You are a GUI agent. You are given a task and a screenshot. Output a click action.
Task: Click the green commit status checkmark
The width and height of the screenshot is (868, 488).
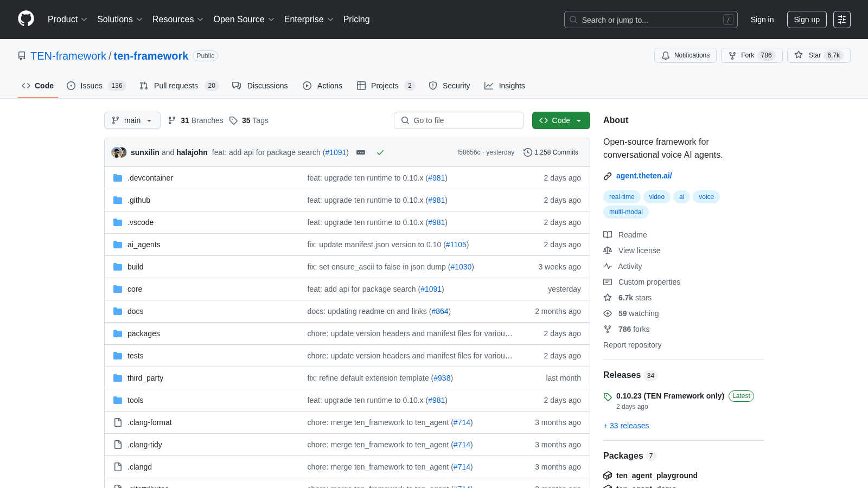pyautogui.click(x=380, y=152)
